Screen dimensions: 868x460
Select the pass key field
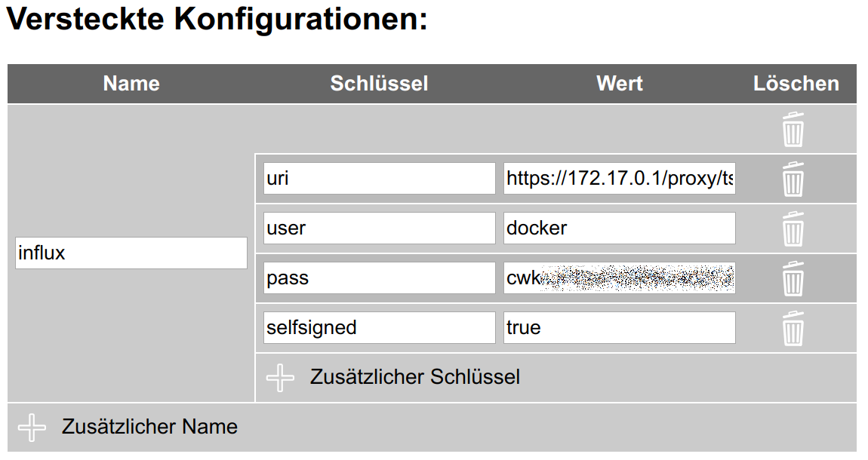click(x=380, y=278)
